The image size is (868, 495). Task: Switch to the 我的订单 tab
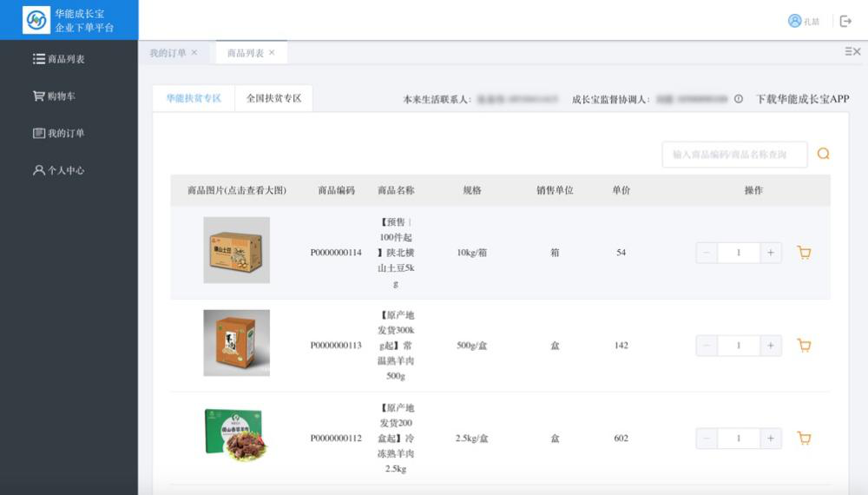point(168,53)
